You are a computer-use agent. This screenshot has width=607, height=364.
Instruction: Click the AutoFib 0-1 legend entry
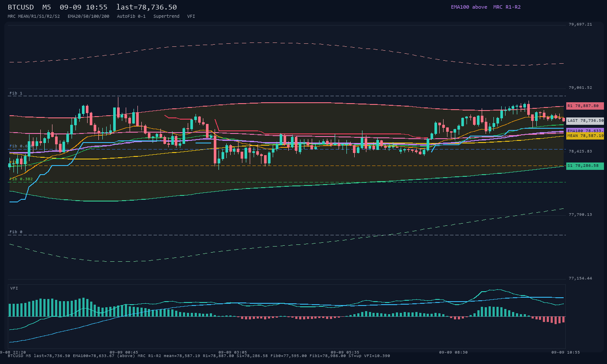pyautogui.click(x=131, y=16)
